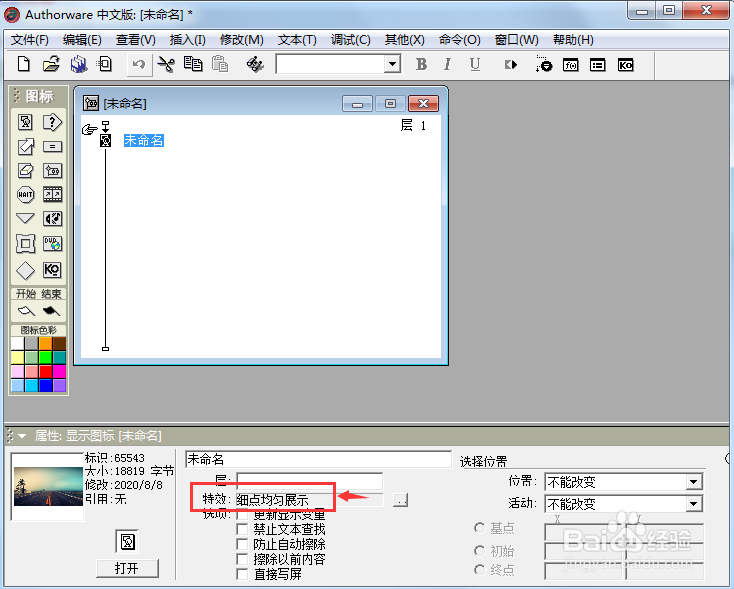Paste from toolbar clipboard icon
The width and height of the screenshot is (734, 589).
(x=220, y=64)
